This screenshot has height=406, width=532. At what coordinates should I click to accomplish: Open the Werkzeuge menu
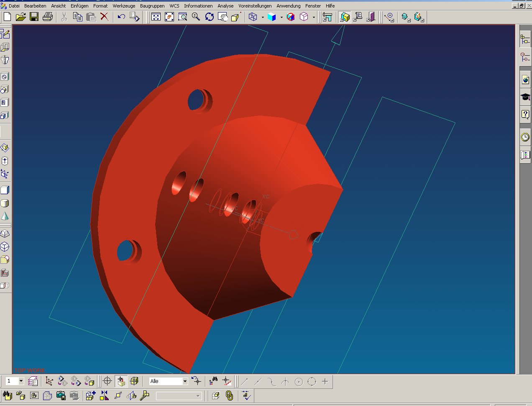(124, 6)
